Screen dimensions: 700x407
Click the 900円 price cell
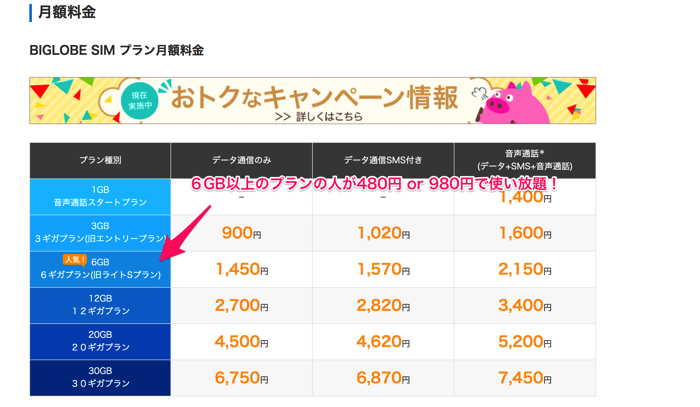tap(242, 233)
